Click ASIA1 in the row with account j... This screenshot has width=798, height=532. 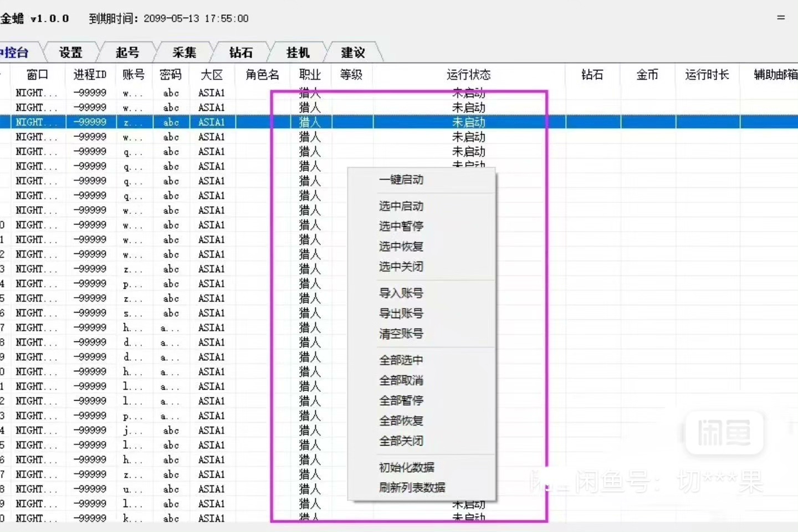(x=212, y=431)
